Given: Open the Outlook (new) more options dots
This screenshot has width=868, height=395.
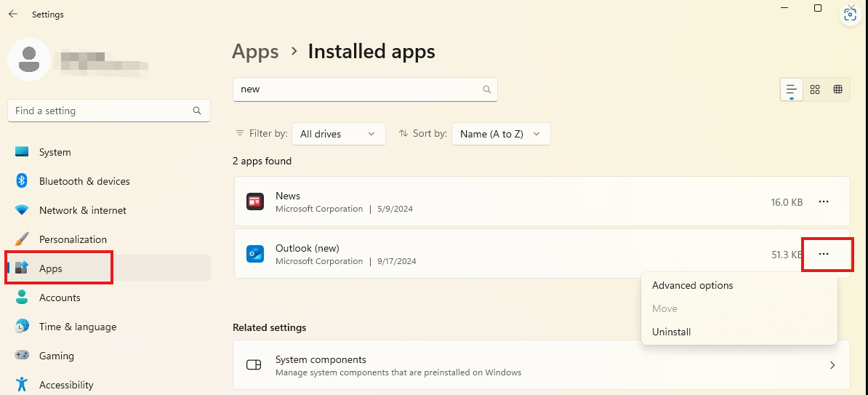Looking at the screenshot, I should coord(824,254).
